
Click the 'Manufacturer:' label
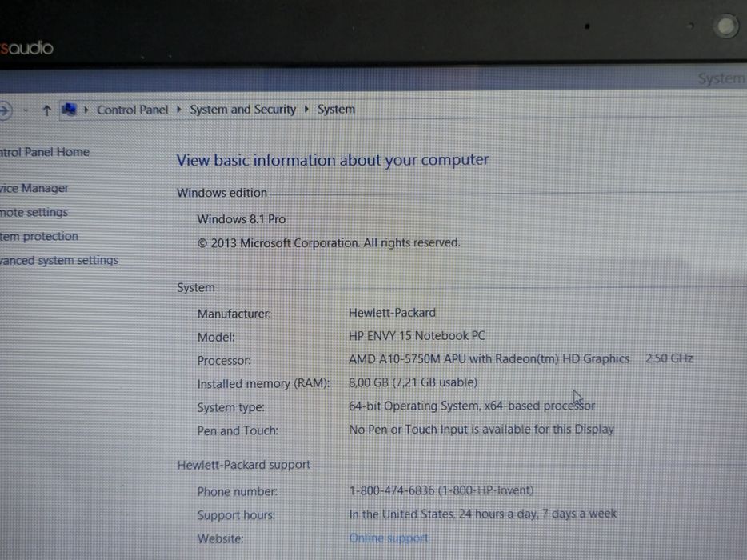point(234,314)
